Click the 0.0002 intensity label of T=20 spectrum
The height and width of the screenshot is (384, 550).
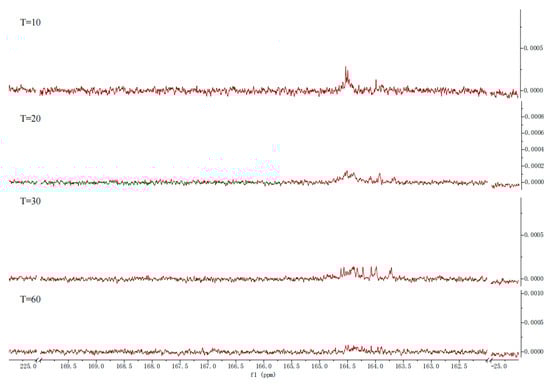[534, 166]
